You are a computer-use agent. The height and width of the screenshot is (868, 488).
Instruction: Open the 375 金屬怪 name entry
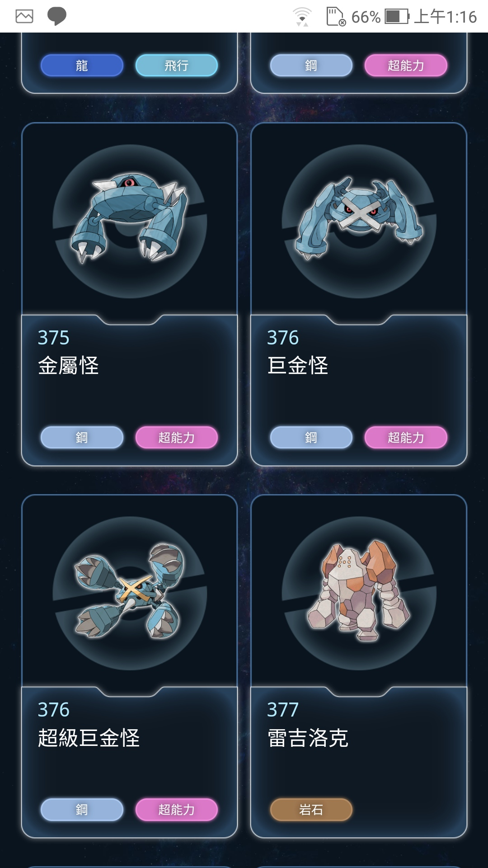(x=68, y=352)
